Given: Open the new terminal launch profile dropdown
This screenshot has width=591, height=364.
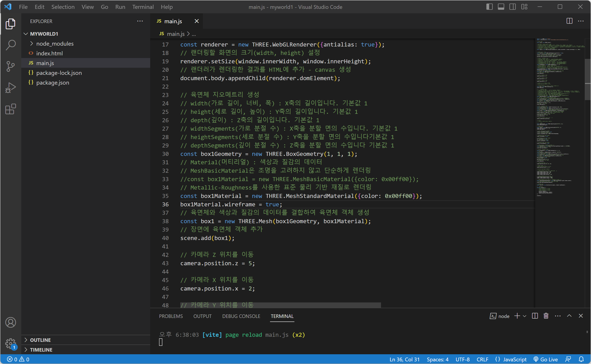Looking at the screenshot, I should (x=525, y=316).
